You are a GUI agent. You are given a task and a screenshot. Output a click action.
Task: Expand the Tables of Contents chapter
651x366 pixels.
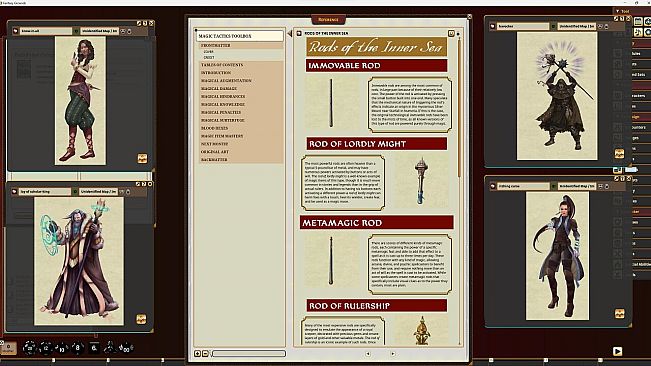click(241, 65)
